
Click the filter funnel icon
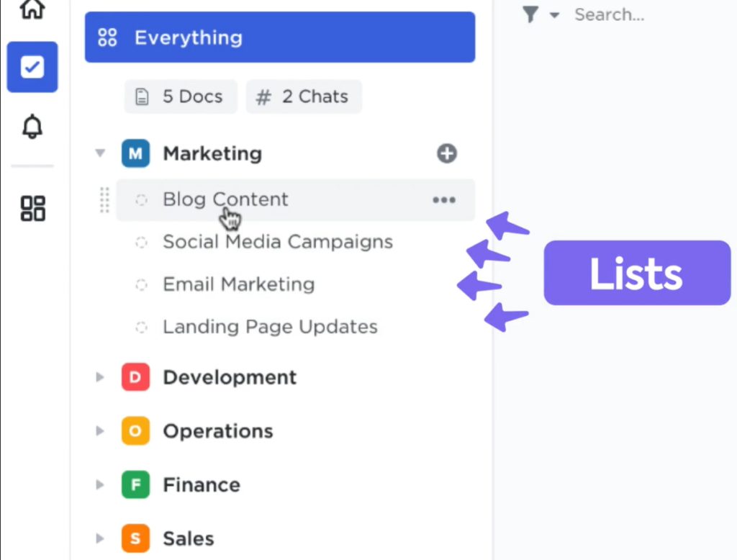coord(530,14)
